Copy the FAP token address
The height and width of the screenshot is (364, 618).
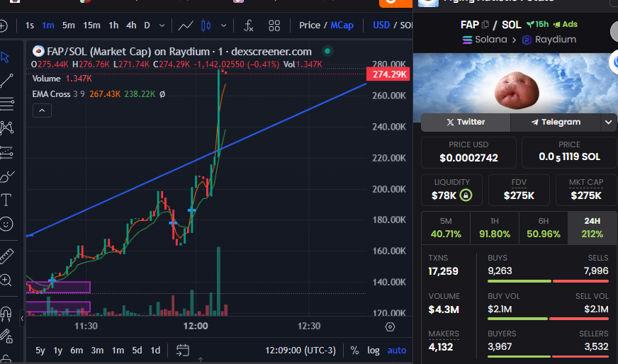tap(485, 24)
